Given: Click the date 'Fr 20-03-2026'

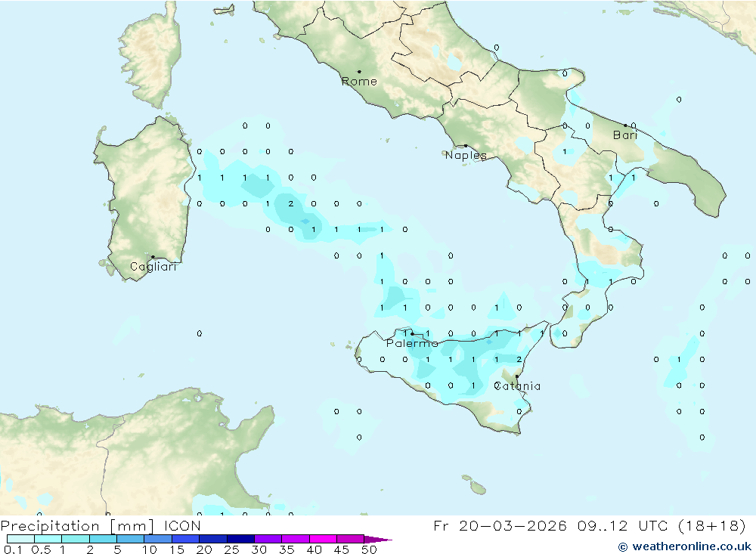Looking at the screenshot, I should coord(500,525).
